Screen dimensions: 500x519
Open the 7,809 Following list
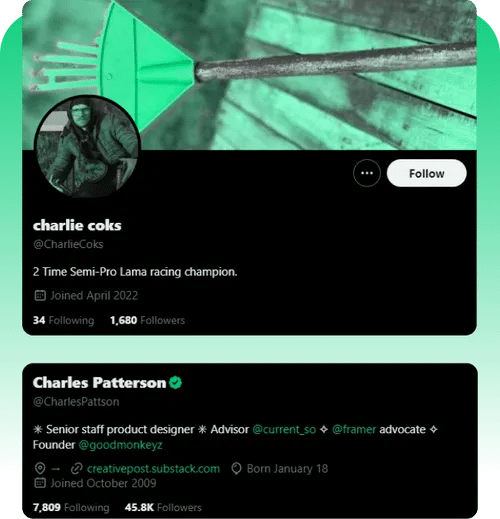pyautogui.click(x=71, y=507)
